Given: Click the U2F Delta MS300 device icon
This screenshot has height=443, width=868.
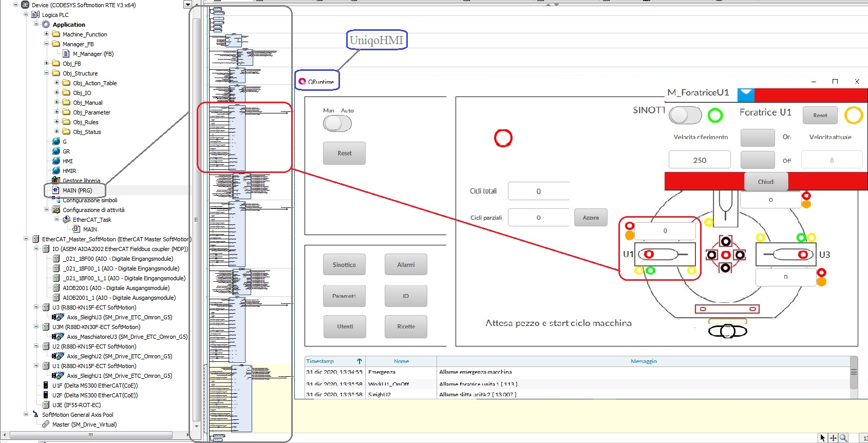Looking at the screenshot, I should (x=46, y=395).
